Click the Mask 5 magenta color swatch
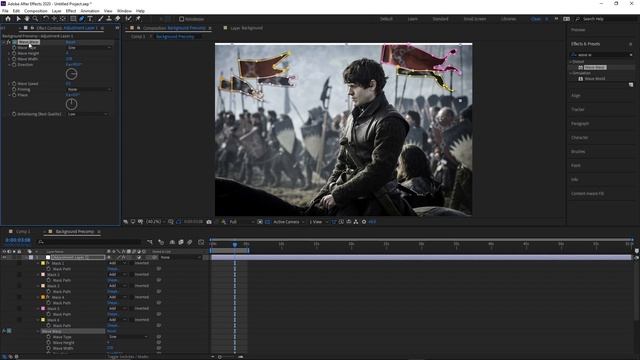This screenshot has width=640, height=360. [x=43, y=309]
